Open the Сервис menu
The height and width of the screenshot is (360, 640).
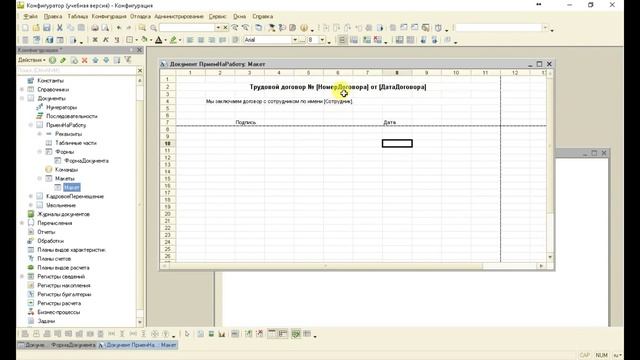click(x=218, y=16)
